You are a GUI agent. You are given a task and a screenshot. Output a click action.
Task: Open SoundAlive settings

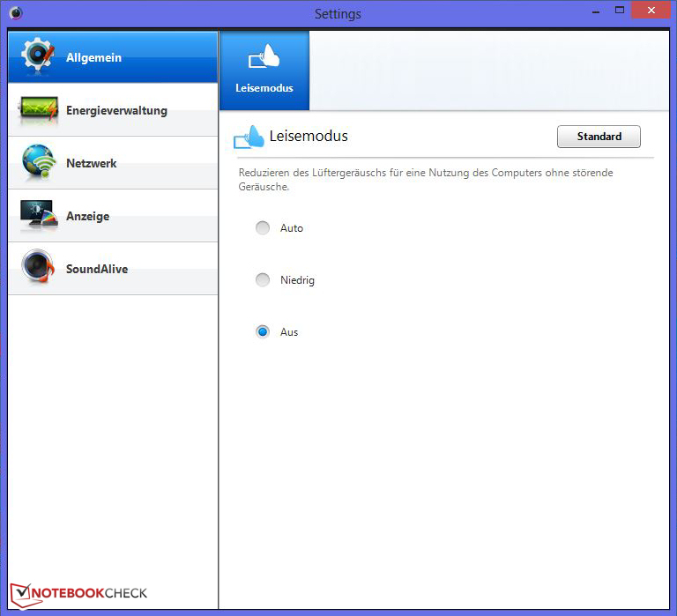click(x=113, y=269)
